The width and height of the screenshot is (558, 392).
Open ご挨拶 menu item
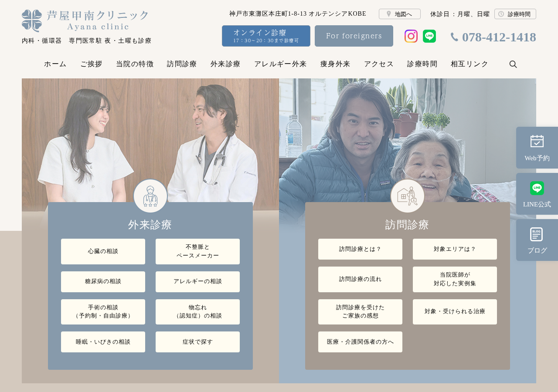tap(92, 64)
